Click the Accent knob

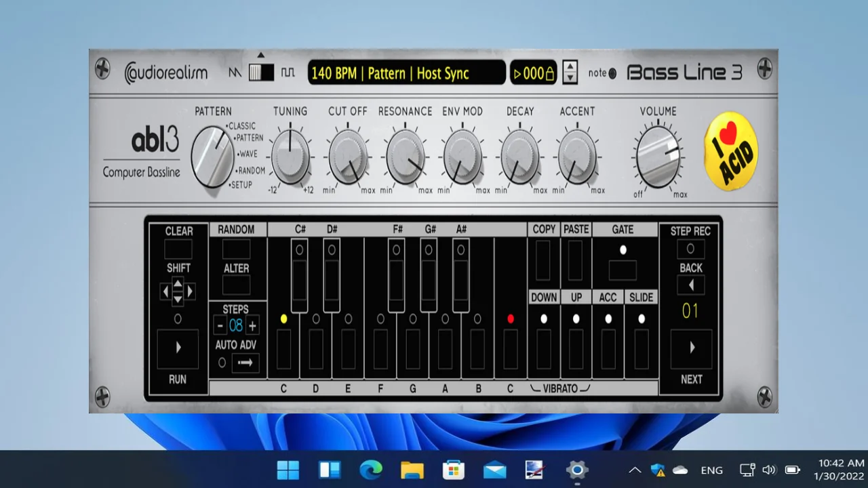pos(577,157)
